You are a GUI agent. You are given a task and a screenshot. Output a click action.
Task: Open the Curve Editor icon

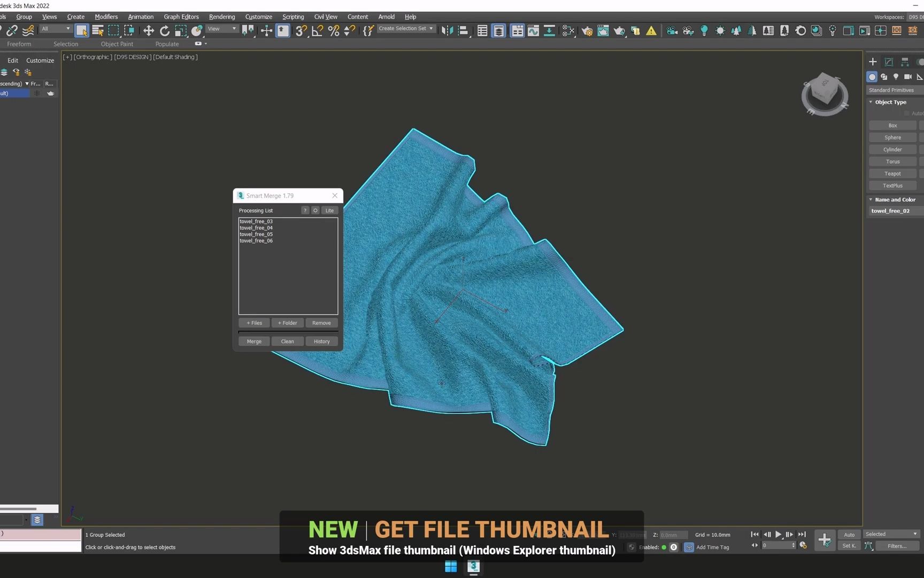[x=533, y=31]
